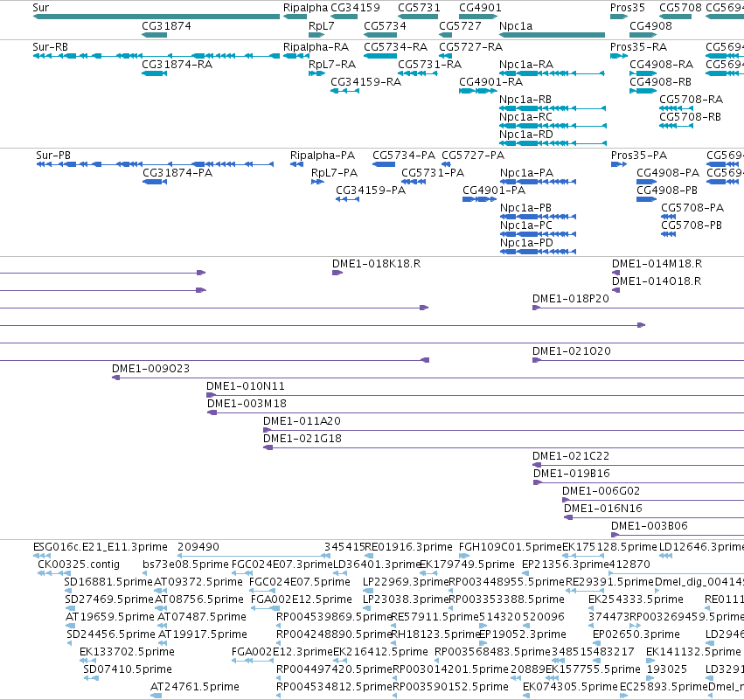Viewport: 744px width, 700px height.
Task: Open the Pros35-RA transcript label
Action: pyautogui.click(x=639, y=47)
